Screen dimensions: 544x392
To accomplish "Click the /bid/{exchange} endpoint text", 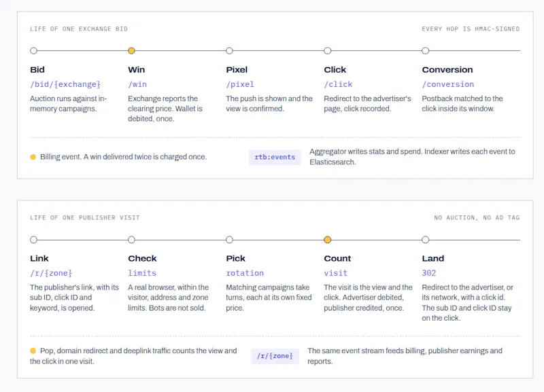I will (65, 84).
